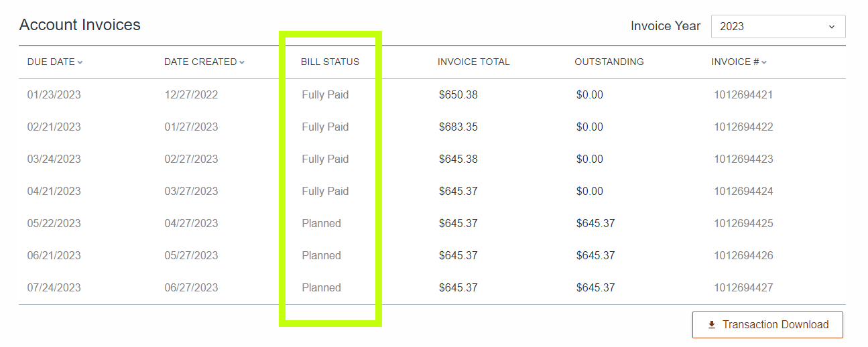Select the 06/27/2023 date created cell

(x=191, y=288)
